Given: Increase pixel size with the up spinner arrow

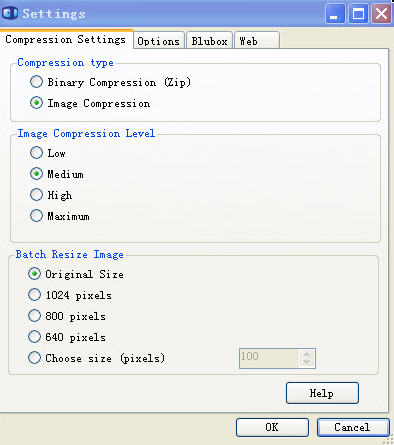Looking at the screenshot, I should (307, 354).
